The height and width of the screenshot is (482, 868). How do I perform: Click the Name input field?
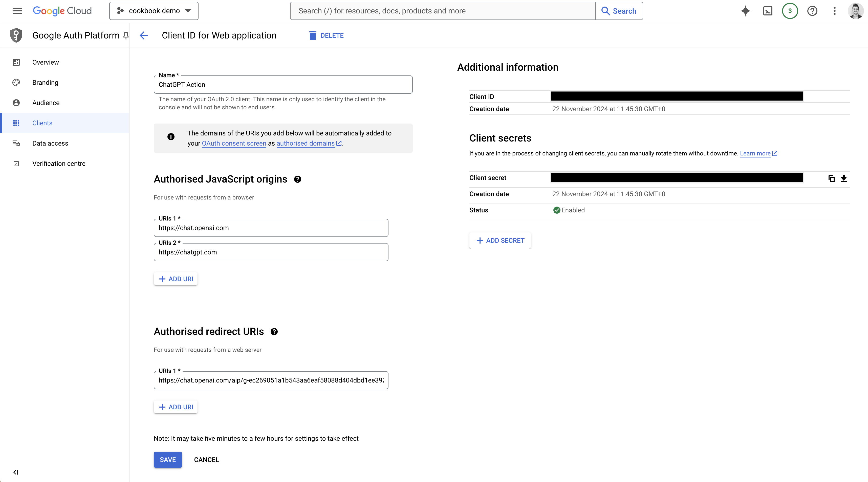284,84
